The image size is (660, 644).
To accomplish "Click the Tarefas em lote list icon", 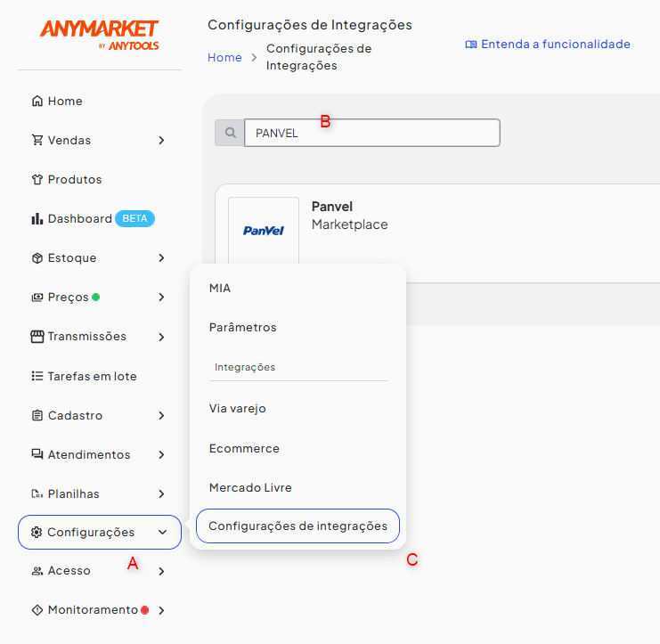I will click(37, 376).
